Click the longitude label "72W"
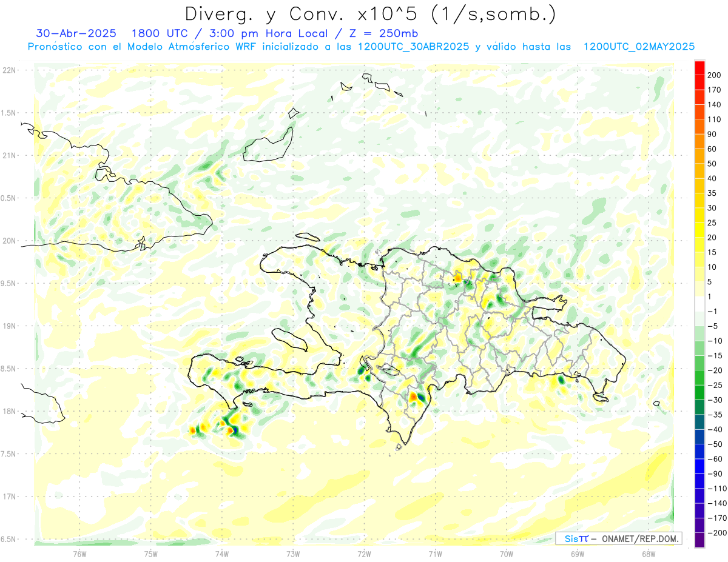728x562 pixels. coord(364,553)
